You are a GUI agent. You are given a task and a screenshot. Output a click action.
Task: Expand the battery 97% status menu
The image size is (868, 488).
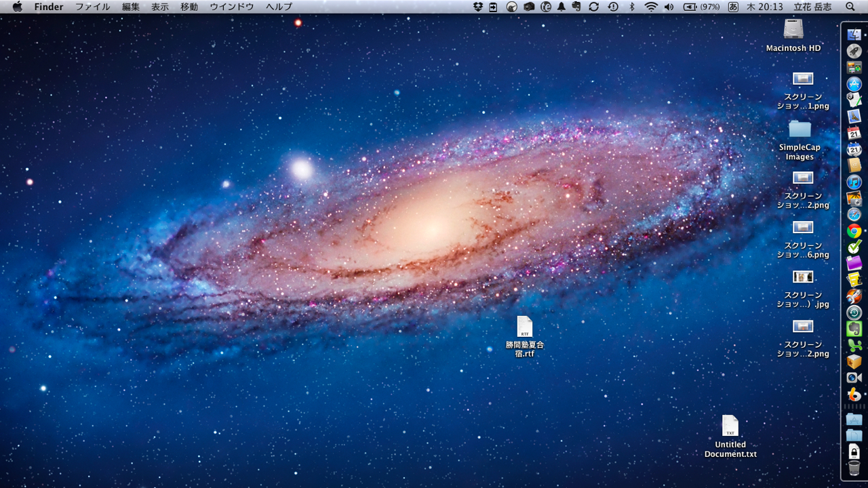pyautogui.click(x=701, y=7)
